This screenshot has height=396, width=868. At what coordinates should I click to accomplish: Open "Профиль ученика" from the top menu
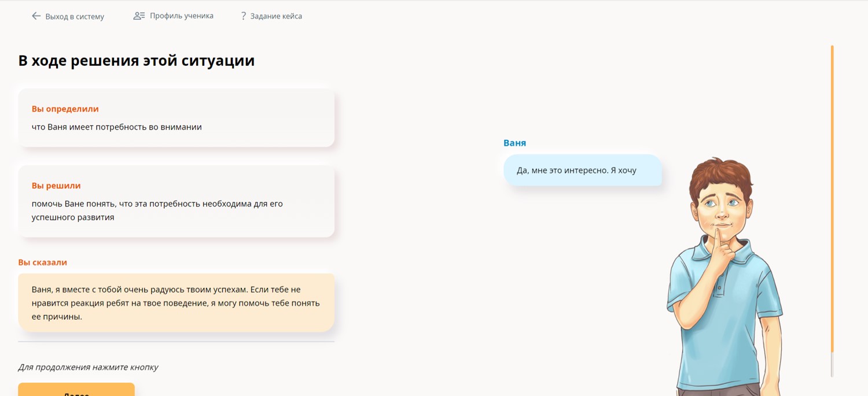181,16
